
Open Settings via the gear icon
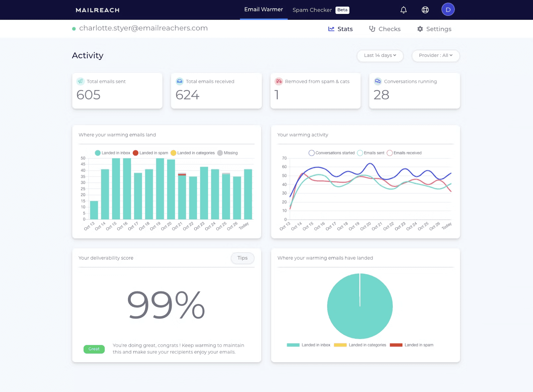[x=420, y=29]
